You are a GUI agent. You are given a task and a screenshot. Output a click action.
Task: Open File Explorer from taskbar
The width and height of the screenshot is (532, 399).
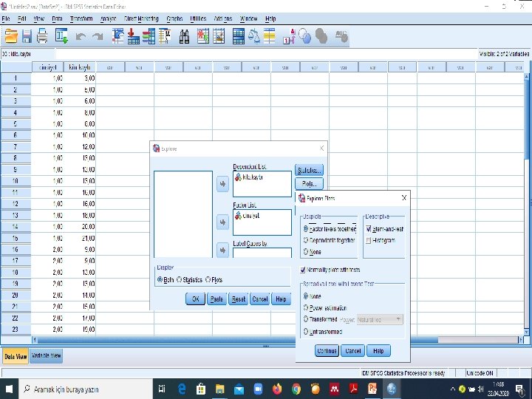pyautogui.click(x=220, y=389)
